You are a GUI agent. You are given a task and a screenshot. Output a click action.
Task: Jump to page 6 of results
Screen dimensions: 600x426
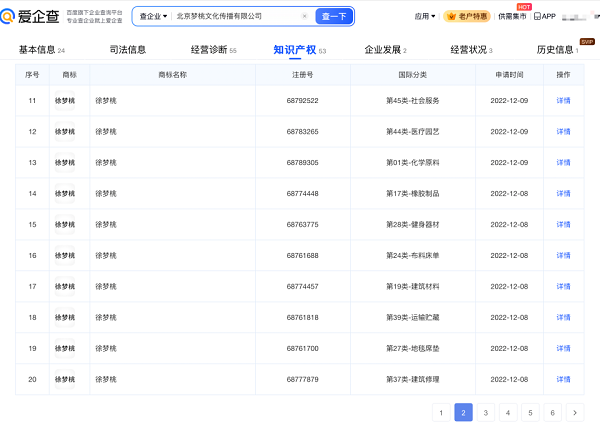click(551, 412)
